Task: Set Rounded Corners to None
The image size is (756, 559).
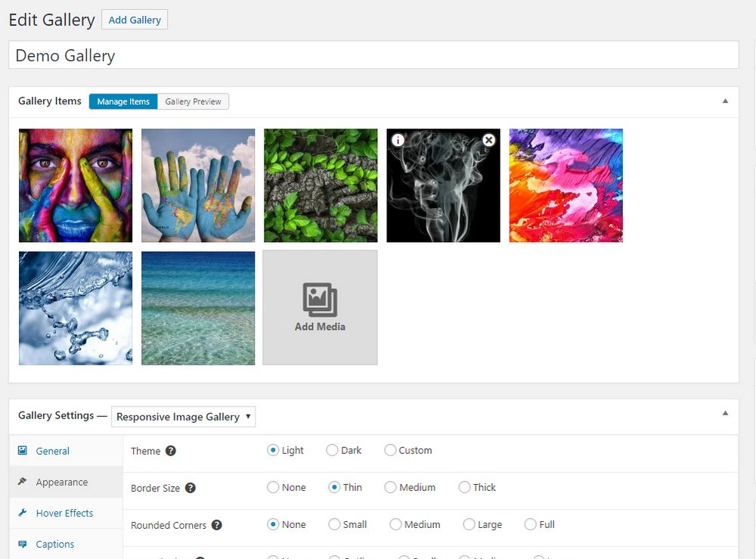Action: point(273,524)
